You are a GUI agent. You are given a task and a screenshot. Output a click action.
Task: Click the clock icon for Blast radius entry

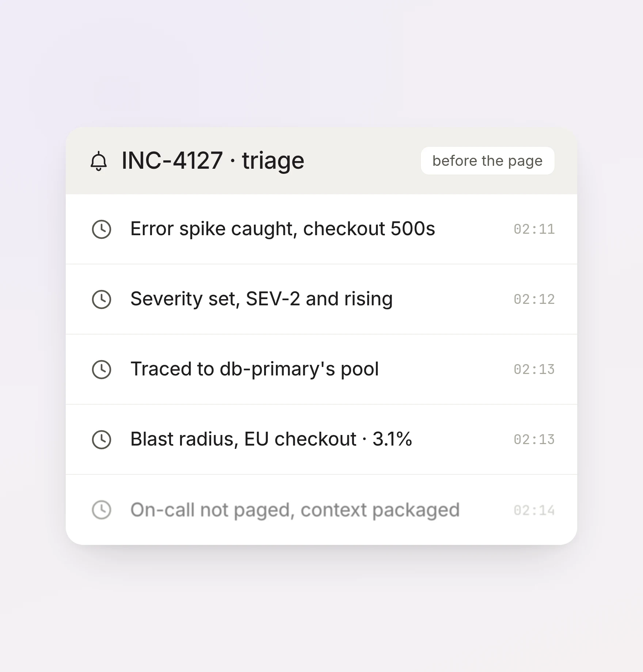point(101,440)
